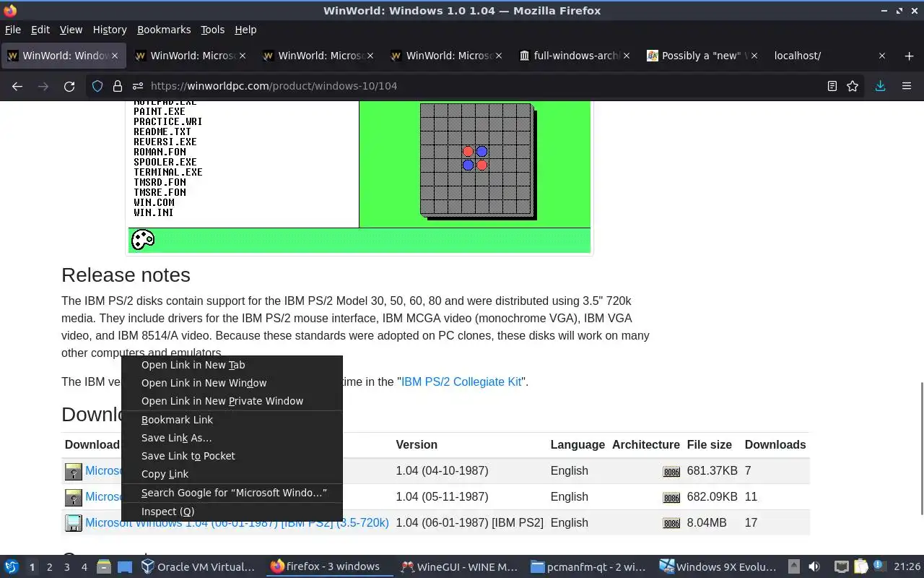The image size is (924, 578).
Task: Open the system start menu icon
Action: [x=12, y=567]
